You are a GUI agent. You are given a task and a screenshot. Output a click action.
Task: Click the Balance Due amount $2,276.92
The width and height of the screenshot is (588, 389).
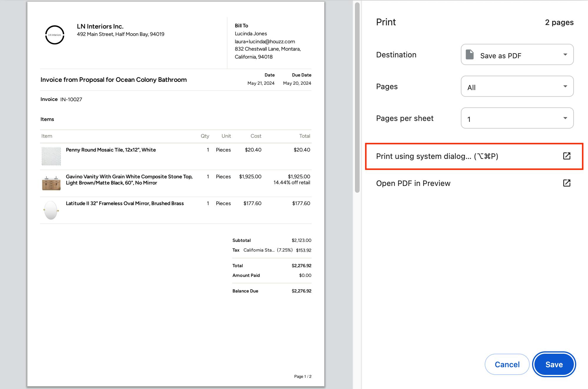[301, 291]
